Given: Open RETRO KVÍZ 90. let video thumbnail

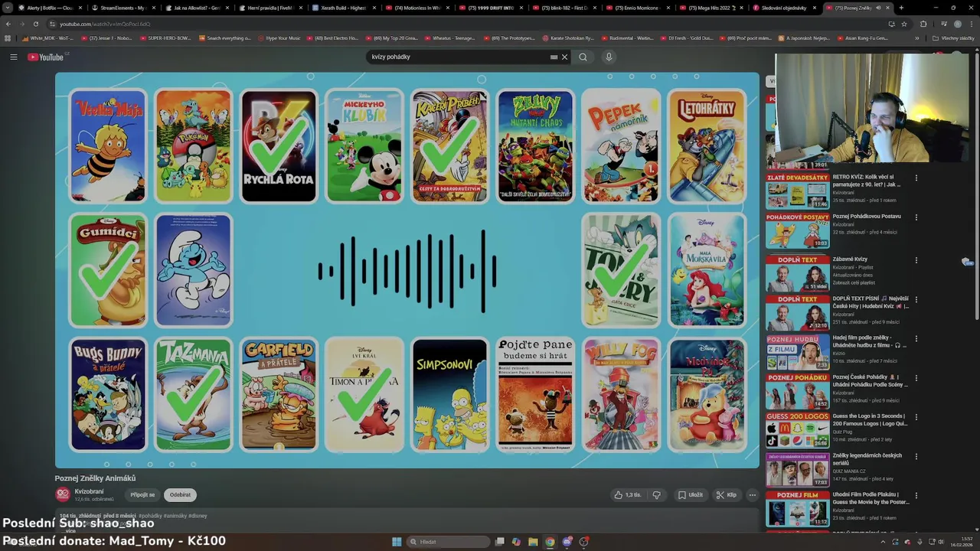Looking at the screenshot, I should [x=797, y=191].
